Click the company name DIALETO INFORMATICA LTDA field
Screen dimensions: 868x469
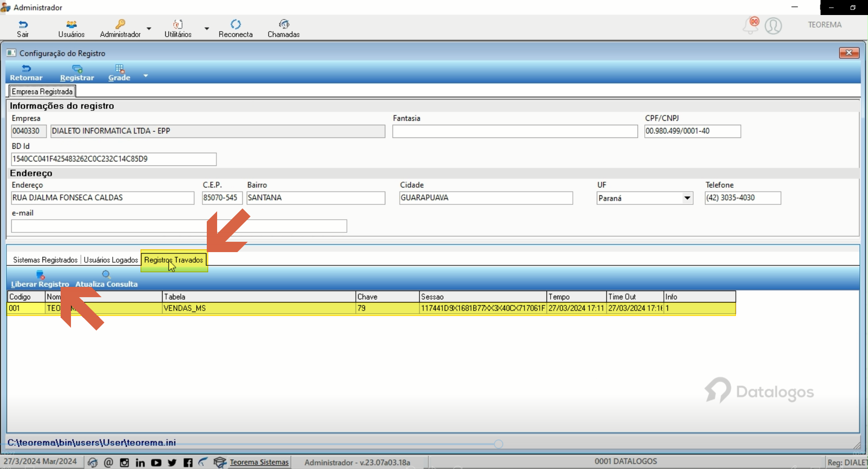pyautogui.click(x=218, y=131)
